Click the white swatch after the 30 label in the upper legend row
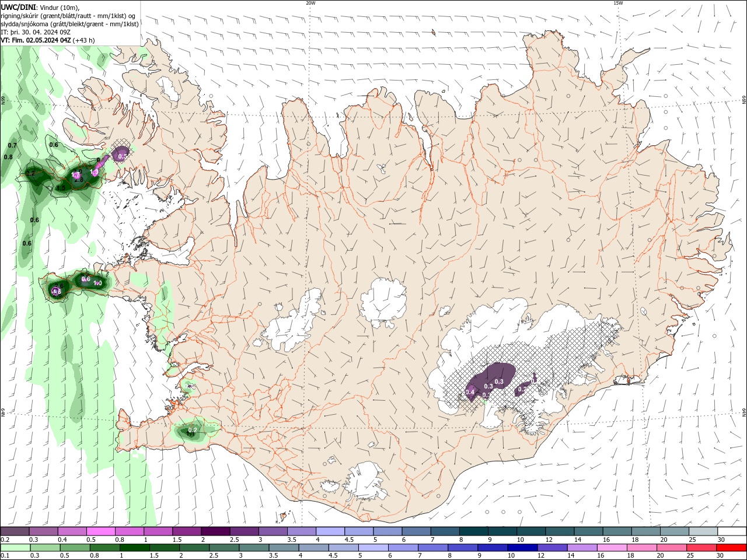Image resolution: width=747 pixels, height=560 pixels. 732,531
